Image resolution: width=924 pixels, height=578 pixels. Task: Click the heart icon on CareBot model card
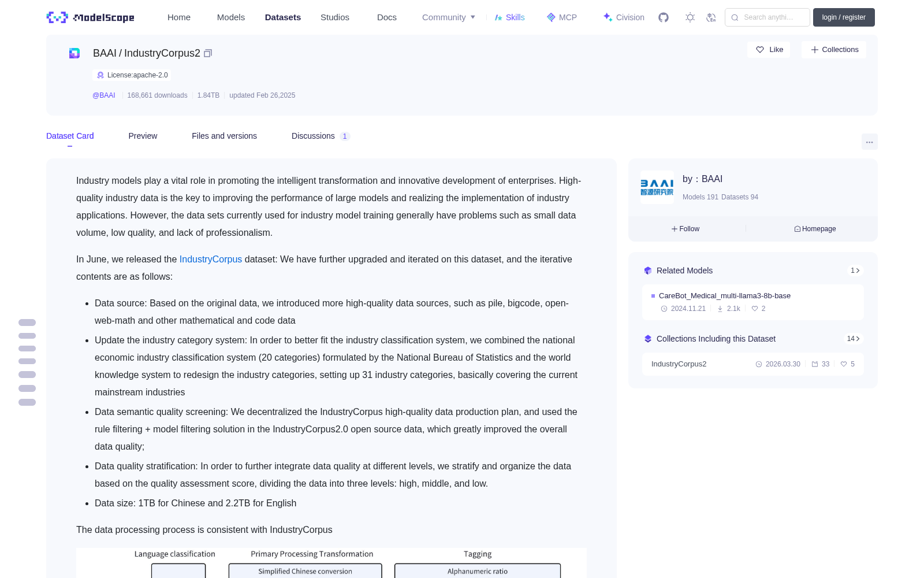click(x=754, y=309)
